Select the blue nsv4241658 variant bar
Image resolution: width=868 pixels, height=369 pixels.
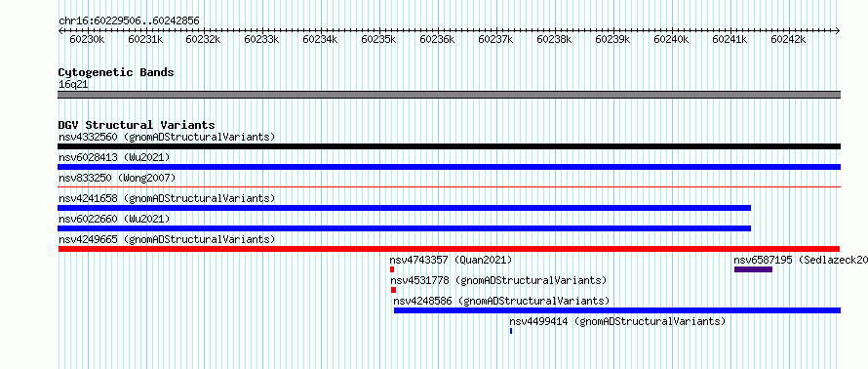pos(404,208)
